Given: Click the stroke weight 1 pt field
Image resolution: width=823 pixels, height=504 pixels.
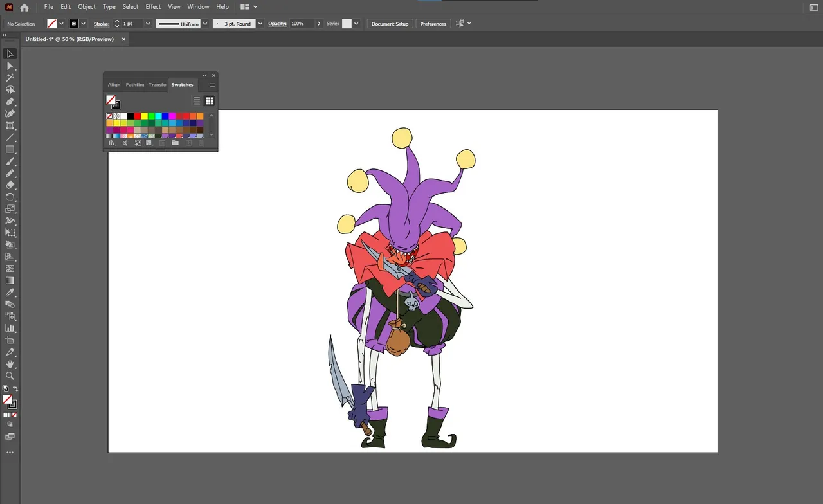Looking at the screenshot, I should (132, 24).
